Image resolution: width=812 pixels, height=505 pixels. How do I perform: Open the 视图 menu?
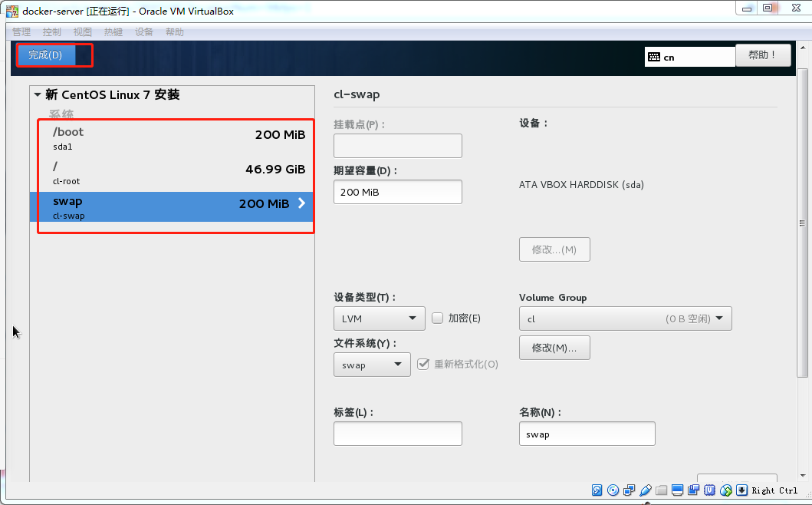tap(82, 32)
